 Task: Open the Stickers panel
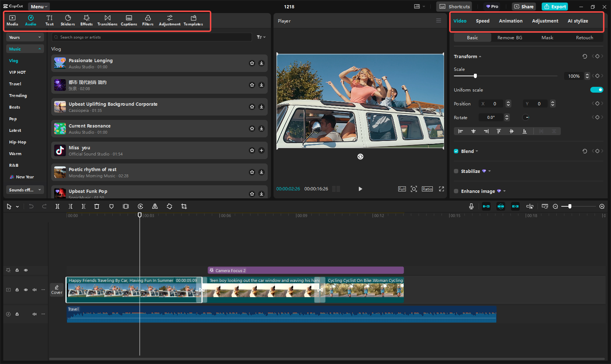coord(68,20)
